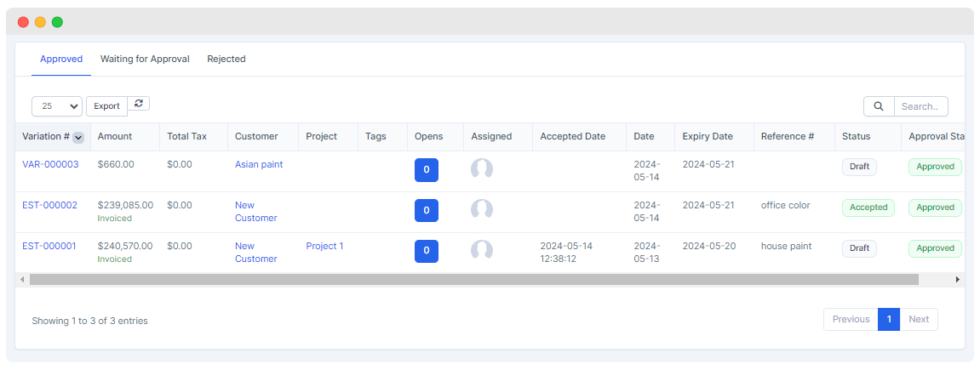Open EST-000002 link

point(50,205)
